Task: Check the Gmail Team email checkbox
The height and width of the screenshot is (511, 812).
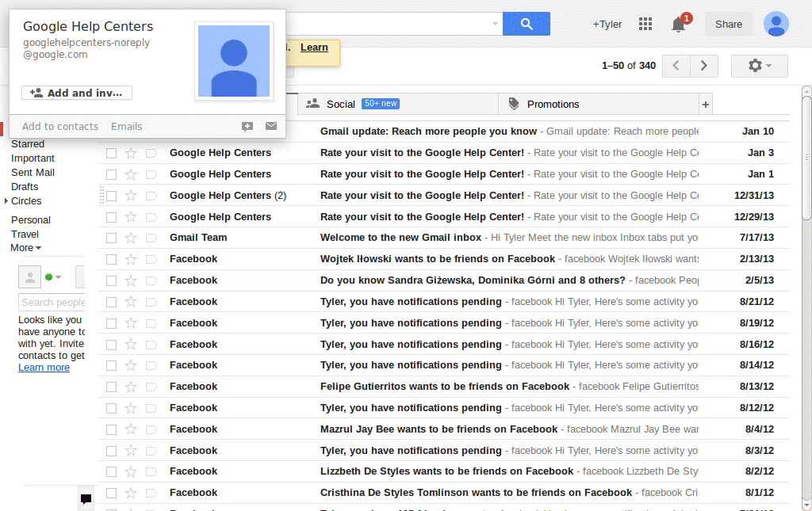Action: tap(111, 238)
